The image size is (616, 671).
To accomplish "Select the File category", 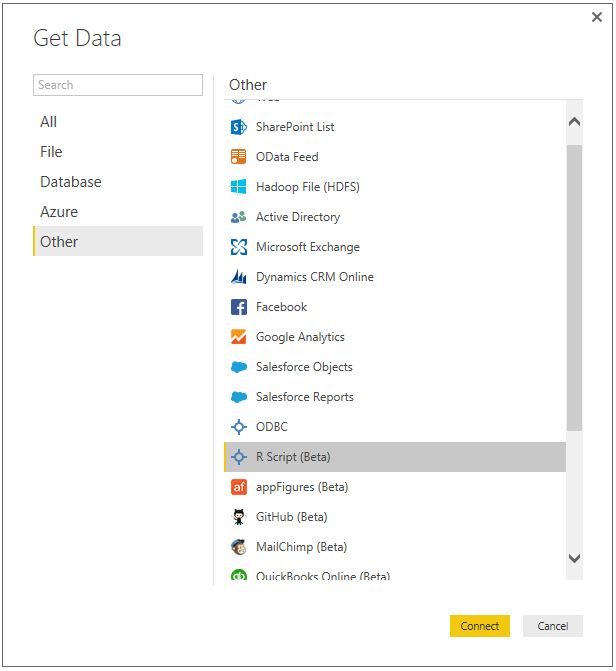I will (x=118, y=152).
